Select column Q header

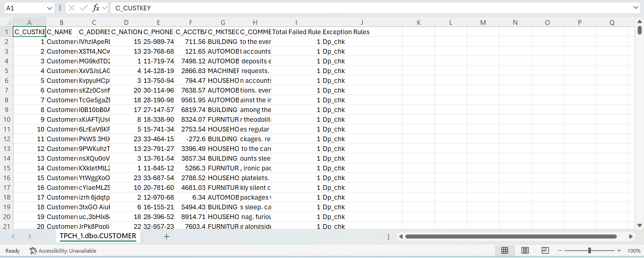pos(612,22)
